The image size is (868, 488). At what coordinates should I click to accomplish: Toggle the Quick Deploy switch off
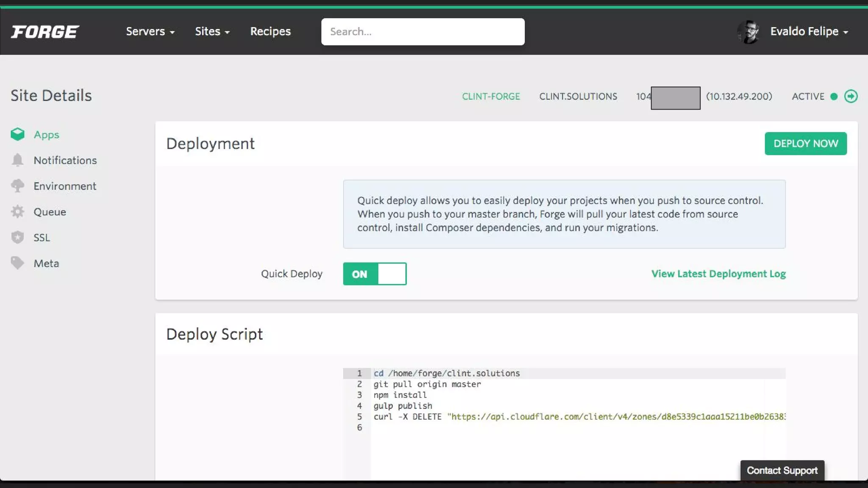375,274
